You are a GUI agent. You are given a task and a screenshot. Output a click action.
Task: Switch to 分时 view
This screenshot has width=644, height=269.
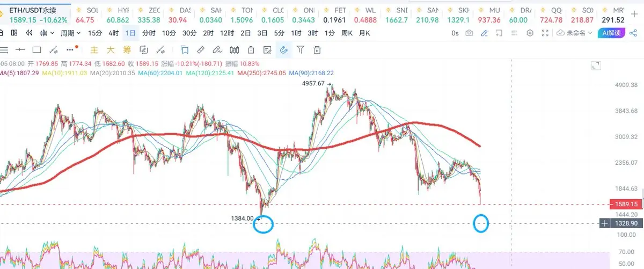(x=149, y=33)
